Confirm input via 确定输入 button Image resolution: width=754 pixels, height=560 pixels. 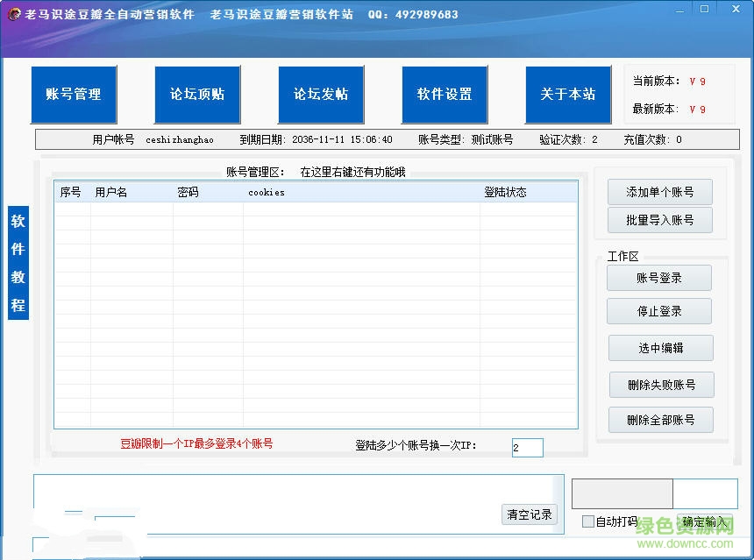tap(702, 521)
